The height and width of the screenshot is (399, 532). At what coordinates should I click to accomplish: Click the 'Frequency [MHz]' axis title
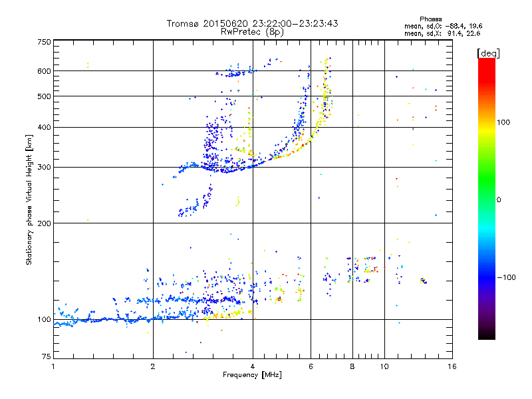[252, 375]
